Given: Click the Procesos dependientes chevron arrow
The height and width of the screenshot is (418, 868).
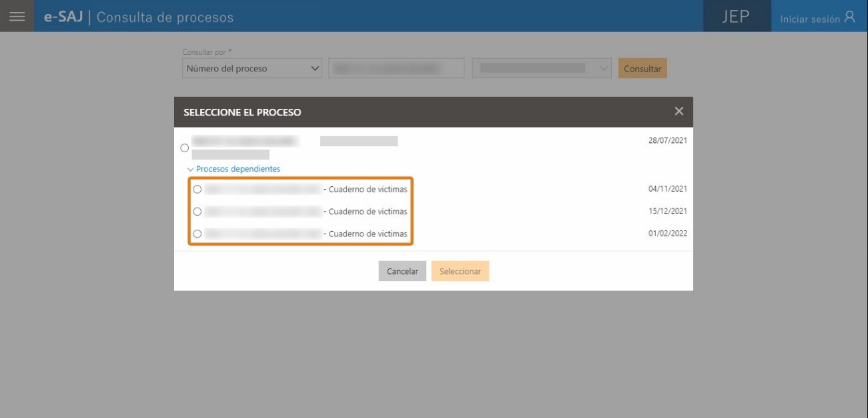Looking at the screenshot, I should 191,170.
